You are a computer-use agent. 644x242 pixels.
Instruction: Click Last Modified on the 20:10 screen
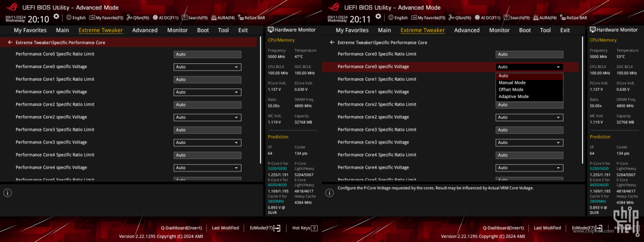225,228
